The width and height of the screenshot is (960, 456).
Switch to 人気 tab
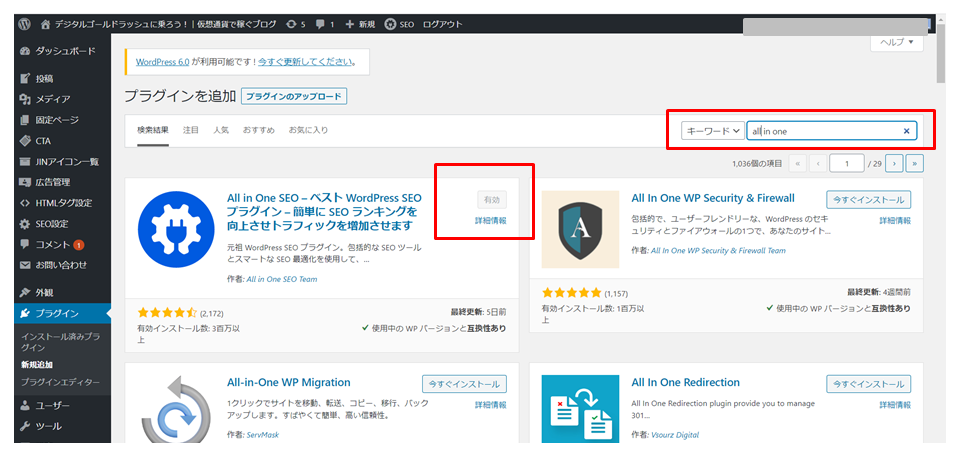pos(221,130)
